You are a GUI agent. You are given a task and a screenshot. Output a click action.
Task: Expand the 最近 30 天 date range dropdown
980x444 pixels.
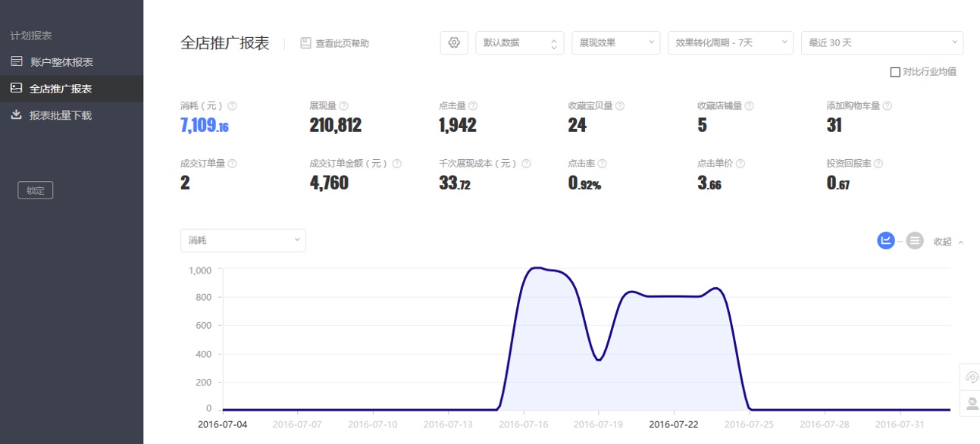[x=882, y=42]
